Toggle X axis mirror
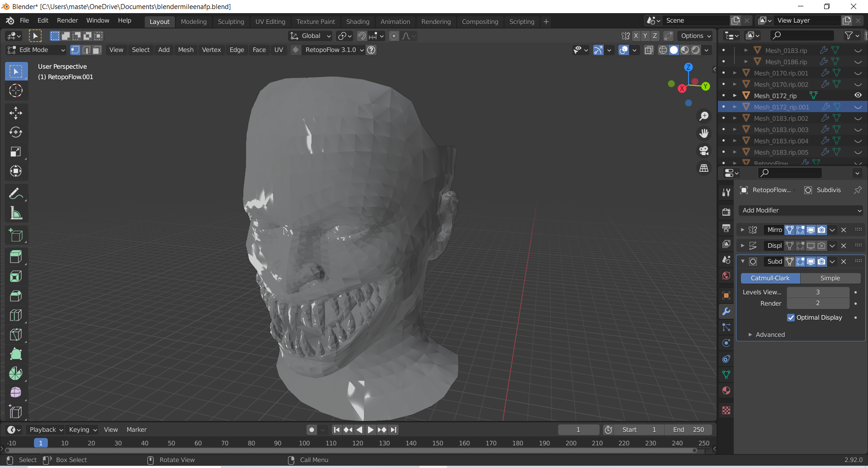 pyautogui.click(x=636, y=36)
